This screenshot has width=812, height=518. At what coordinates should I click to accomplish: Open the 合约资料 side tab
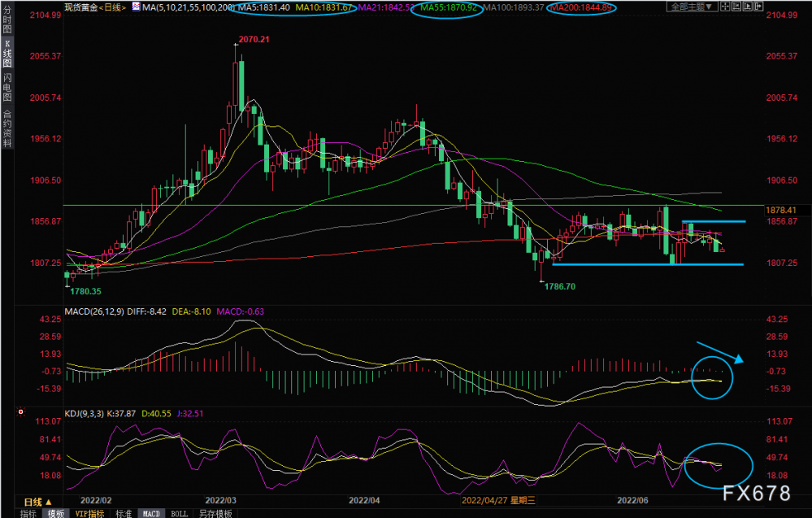(x=7, y=128)
